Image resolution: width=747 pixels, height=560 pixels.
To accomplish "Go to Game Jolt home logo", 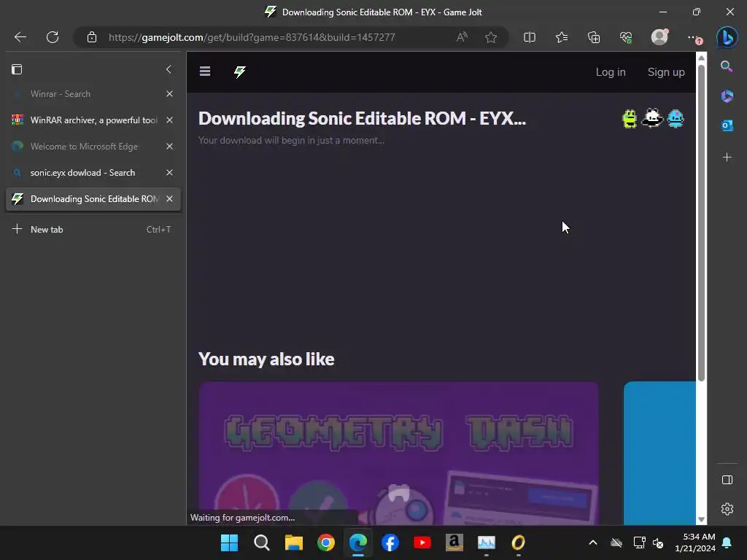I will pos(239,72).
